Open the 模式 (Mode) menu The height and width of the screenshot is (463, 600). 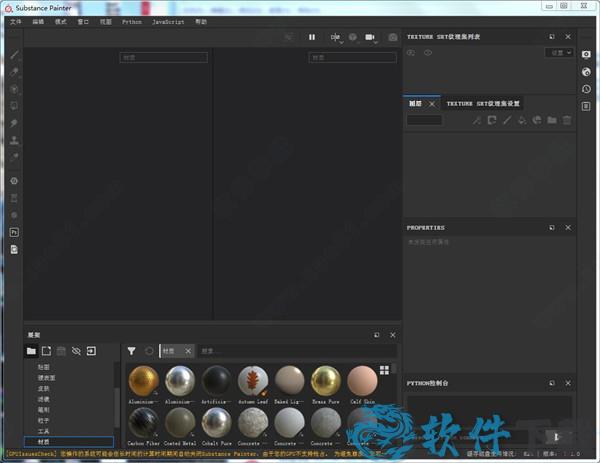(61, 22)
